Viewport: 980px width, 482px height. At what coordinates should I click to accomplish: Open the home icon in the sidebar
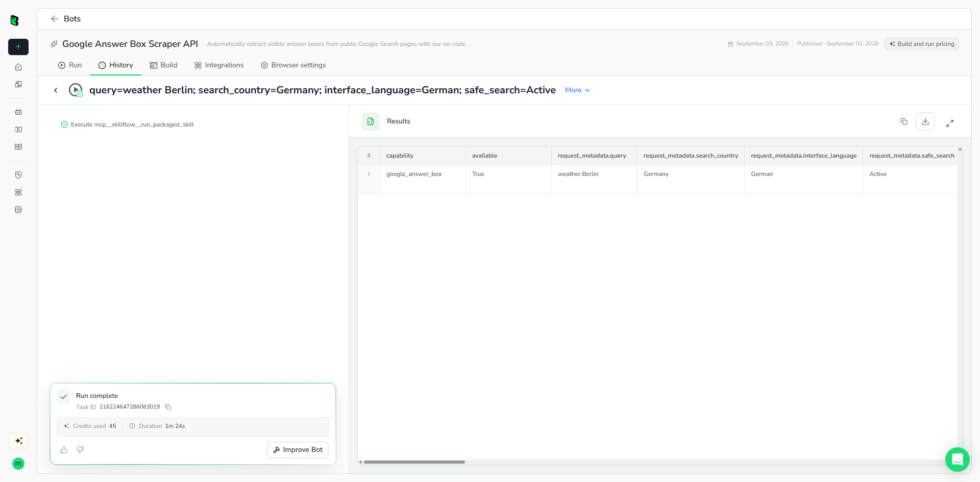pyautogui.click(x=18, y=67)
